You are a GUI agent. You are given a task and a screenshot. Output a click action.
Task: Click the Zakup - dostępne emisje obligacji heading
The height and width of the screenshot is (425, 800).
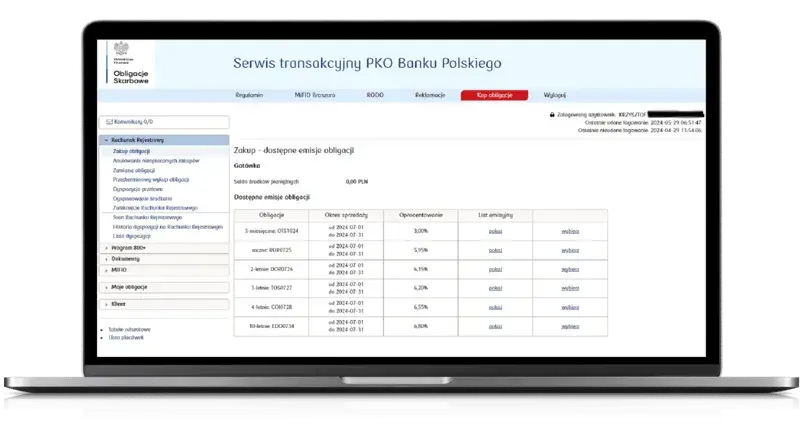(294, 151)
